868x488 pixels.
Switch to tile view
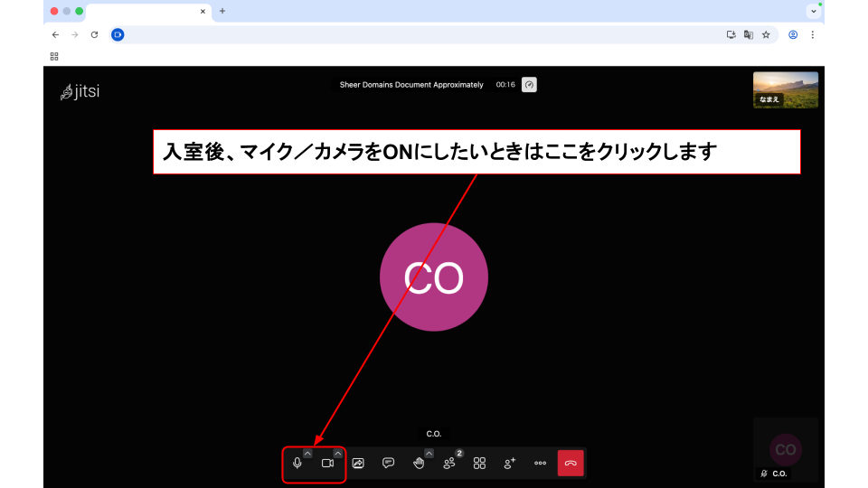pyautogui.click(x=479, y=463)
